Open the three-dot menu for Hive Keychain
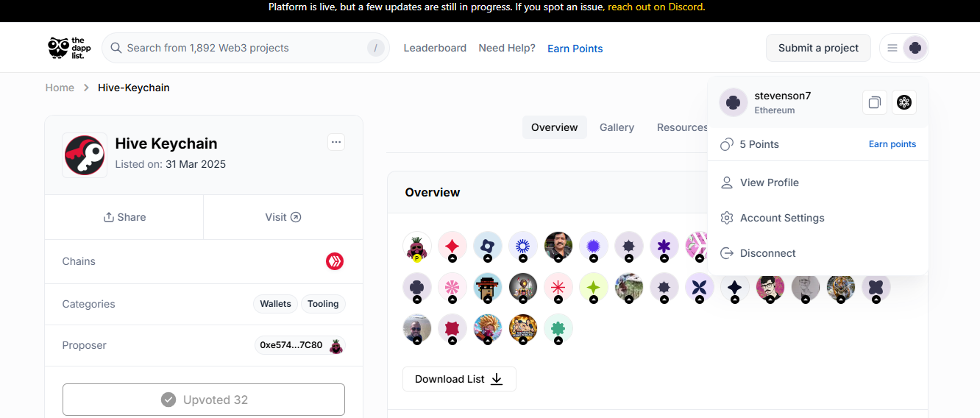Screen dimensions: 980x418 click(336, 142)
